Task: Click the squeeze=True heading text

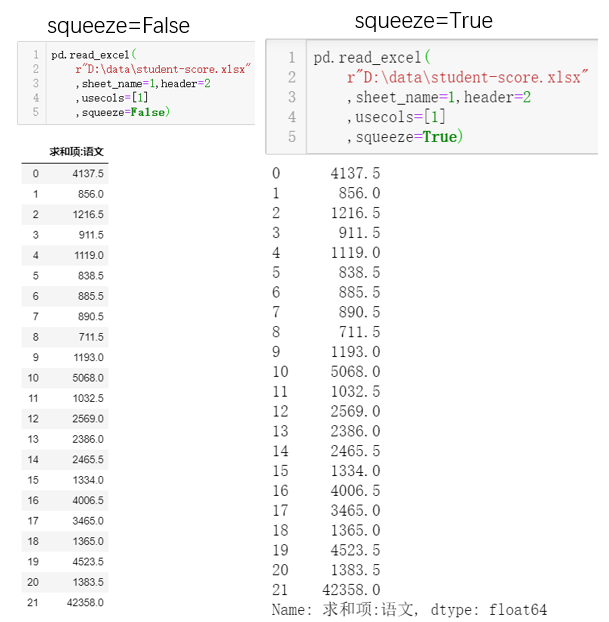Action: pyautogui.click(x=423, y=20)
